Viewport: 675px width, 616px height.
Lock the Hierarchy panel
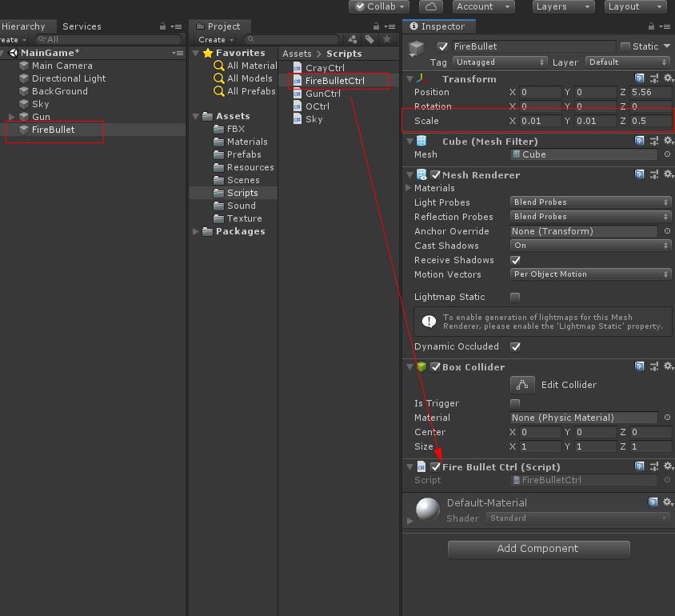pyautogui.click(x=162, y=26)
